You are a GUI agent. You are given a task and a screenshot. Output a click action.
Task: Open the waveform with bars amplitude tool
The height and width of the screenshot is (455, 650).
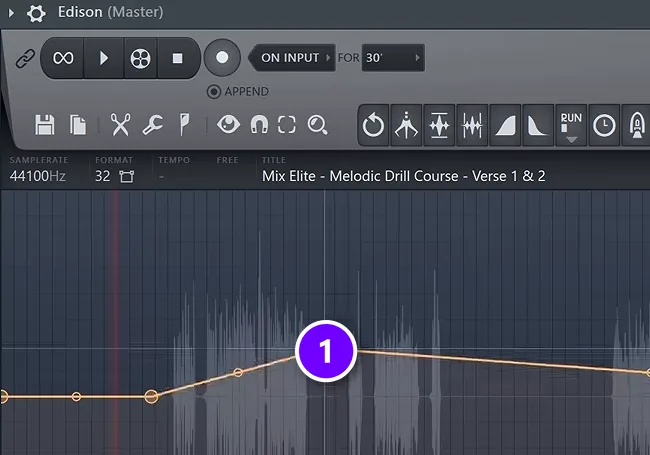coord(439,126)
